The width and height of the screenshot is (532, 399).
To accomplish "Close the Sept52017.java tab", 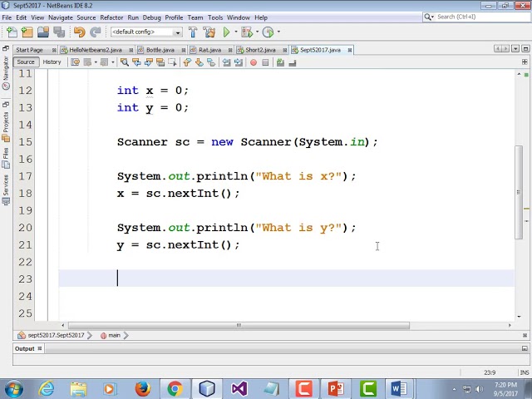I will coord(350,51).
